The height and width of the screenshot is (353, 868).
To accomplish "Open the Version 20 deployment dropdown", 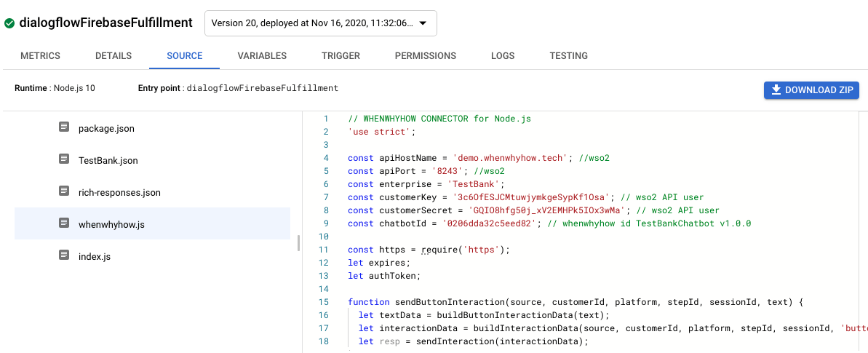I will [x=313, y=23].
